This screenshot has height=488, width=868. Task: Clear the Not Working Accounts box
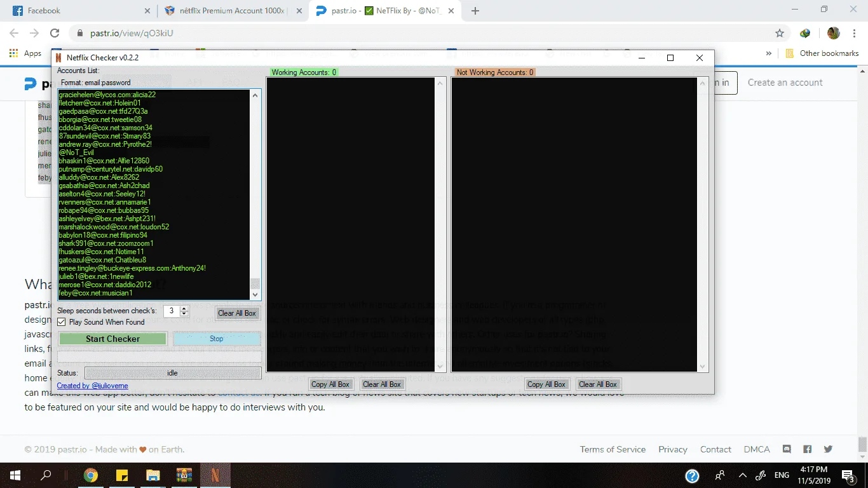[598, 384]
